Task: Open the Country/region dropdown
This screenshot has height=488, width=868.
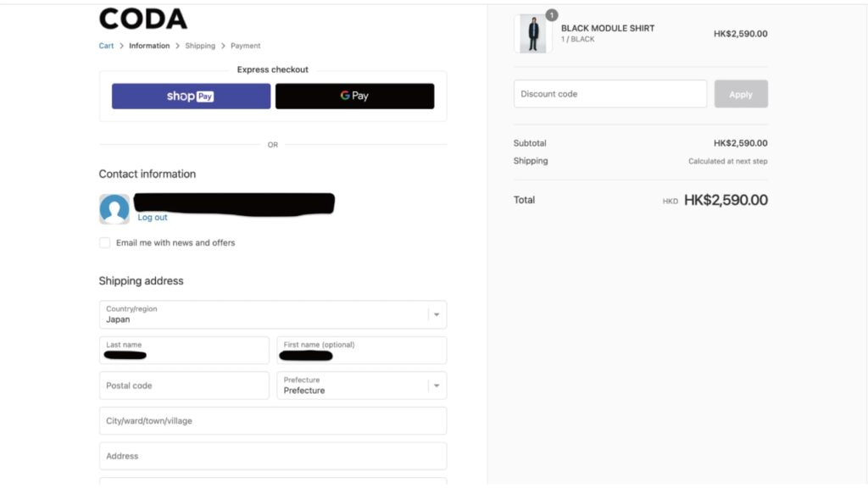Action: 273,315
